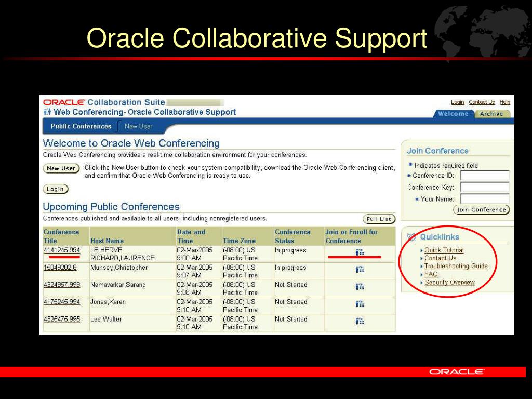Screen dimensions: 532x399
Task: Click the Join Conference panel heading
Action: pyautogui.click(x=437, y=151)
